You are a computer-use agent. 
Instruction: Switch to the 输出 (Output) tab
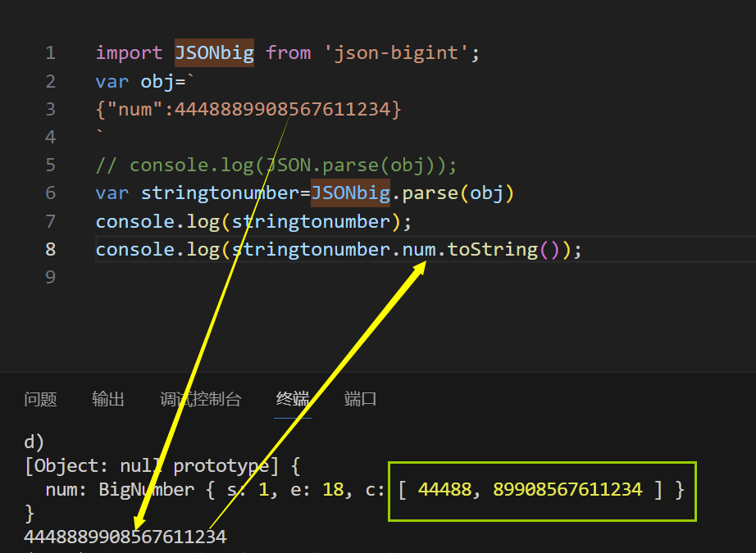(108, 399)
